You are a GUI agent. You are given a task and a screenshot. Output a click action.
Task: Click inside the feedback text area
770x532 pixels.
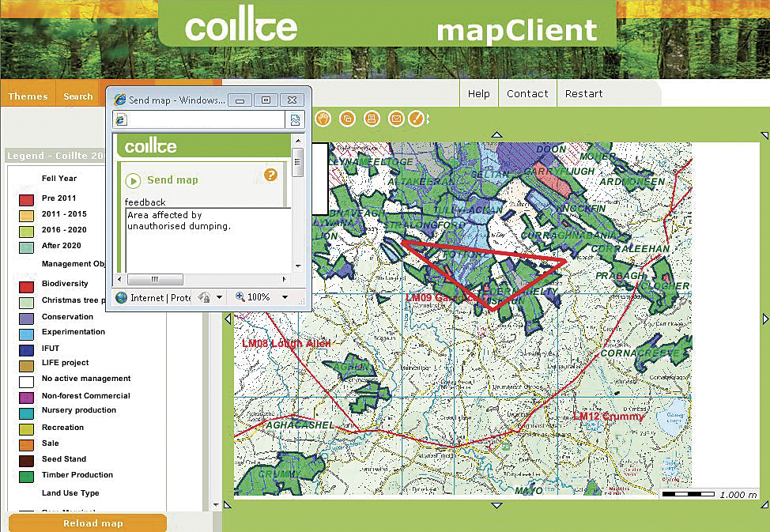[x=209, y=240]
